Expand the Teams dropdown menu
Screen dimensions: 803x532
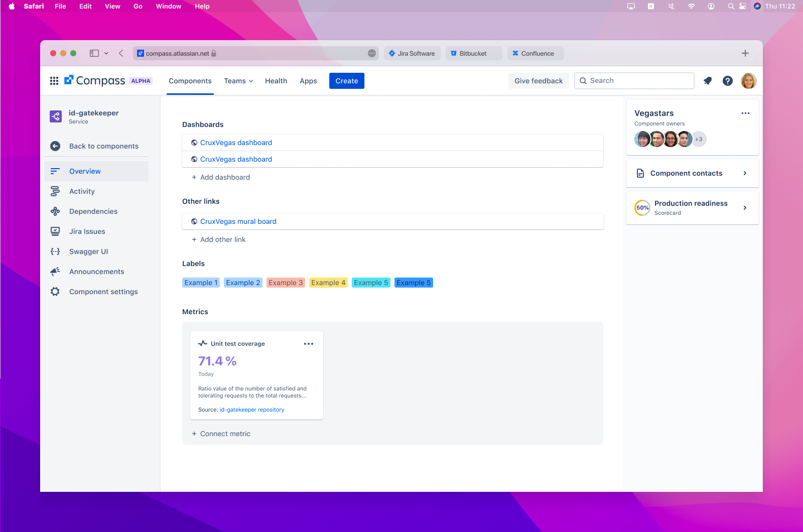coord(238,81)
